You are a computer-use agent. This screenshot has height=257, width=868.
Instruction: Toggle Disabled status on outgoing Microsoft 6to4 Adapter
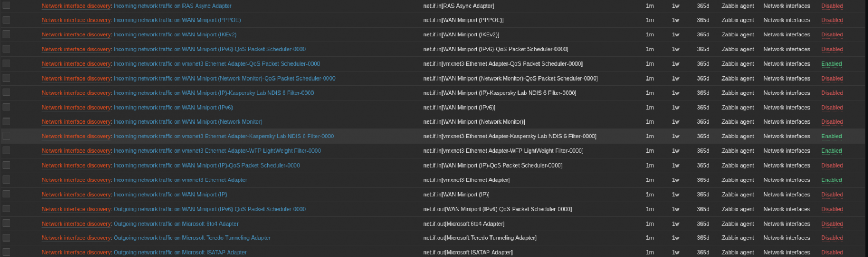point(832,224)
